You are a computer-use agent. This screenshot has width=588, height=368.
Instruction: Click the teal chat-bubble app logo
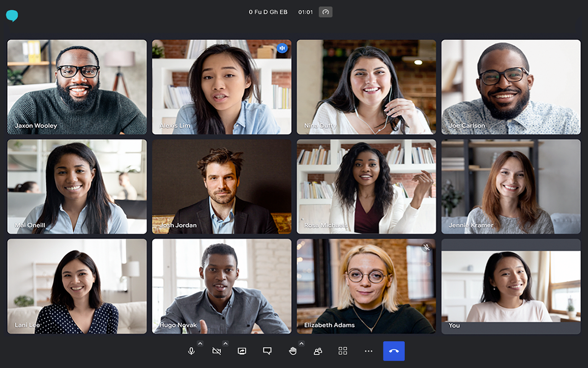pyautogui.click(x=12, y=16)
